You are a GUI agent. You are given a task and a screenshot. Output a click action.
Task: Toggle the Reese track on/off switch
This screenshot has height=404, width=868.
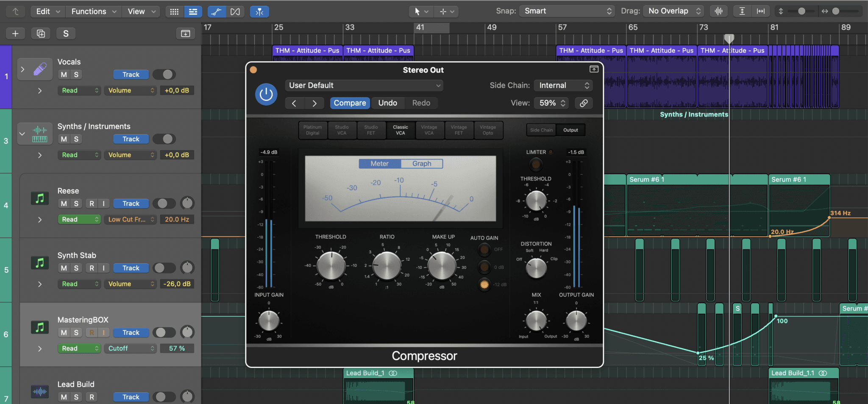point(164,203)
